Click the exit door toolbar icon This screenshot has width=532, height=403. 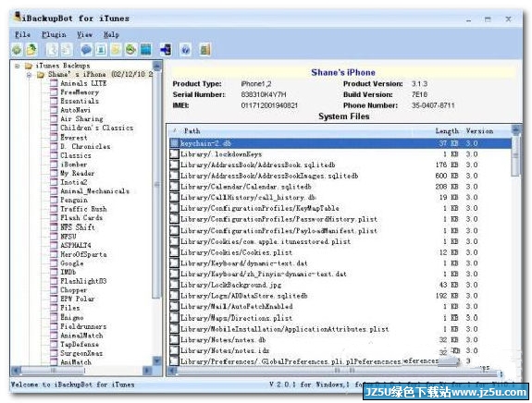(205, 50)
